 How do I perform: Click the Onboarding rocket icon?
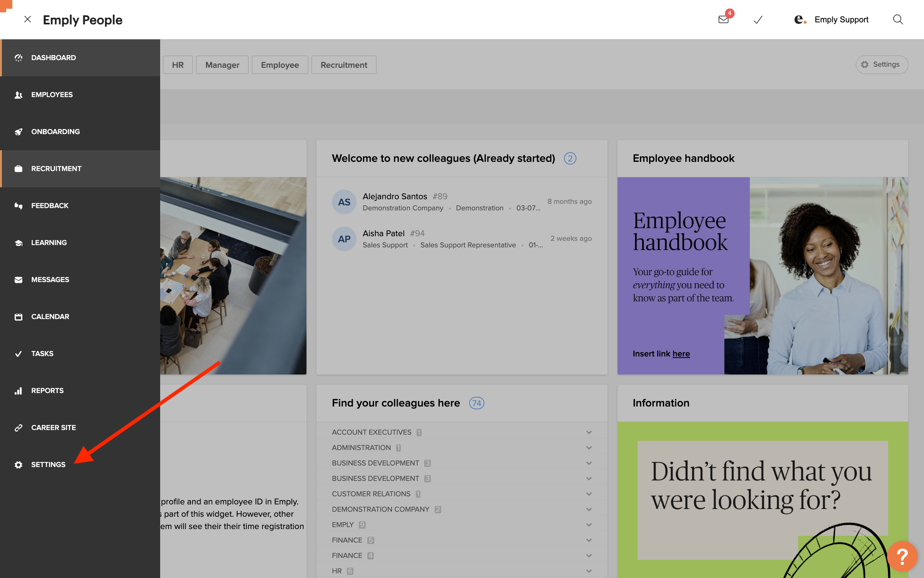(18, 132)
